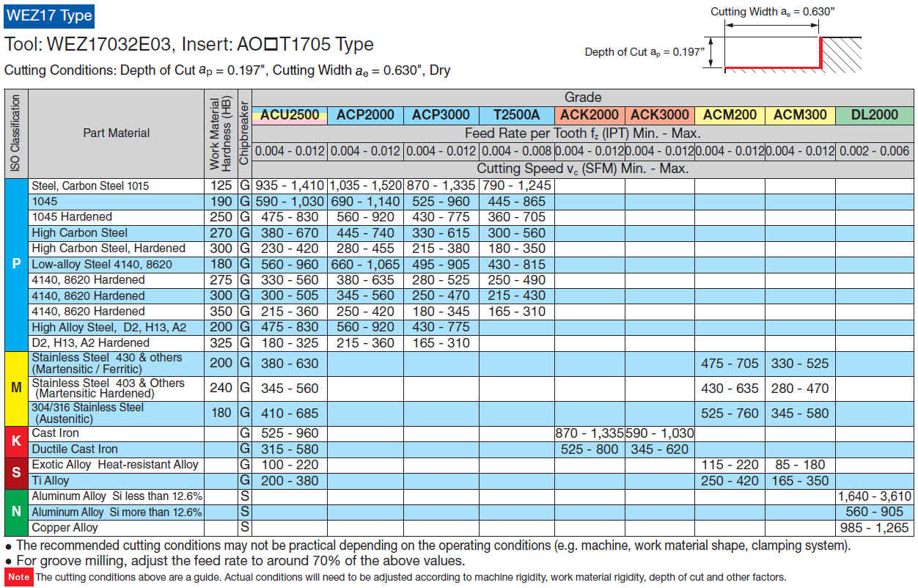Viewport: 918px width, 588px height.
Task: Select the yellow M ISO classification block
Action: (16, 388)
